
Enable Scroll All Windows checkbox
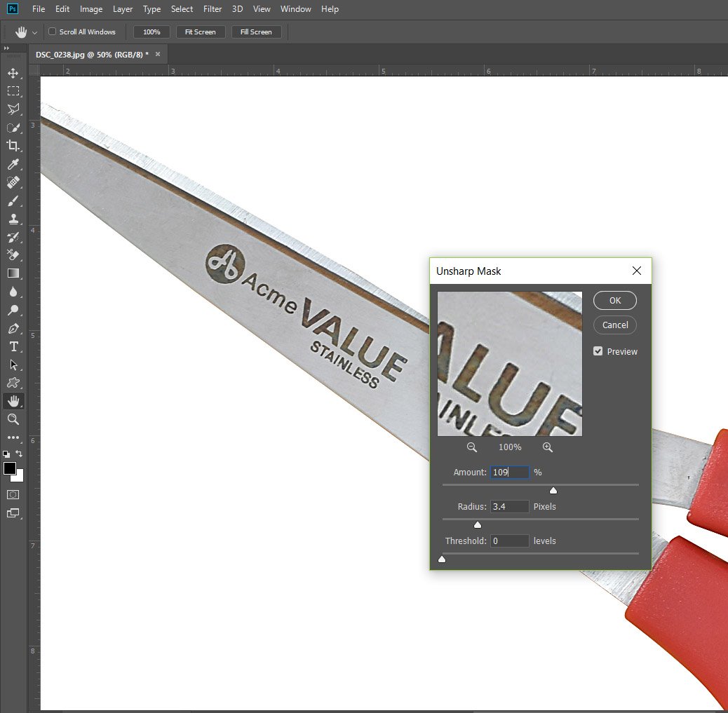click(53, 32)
